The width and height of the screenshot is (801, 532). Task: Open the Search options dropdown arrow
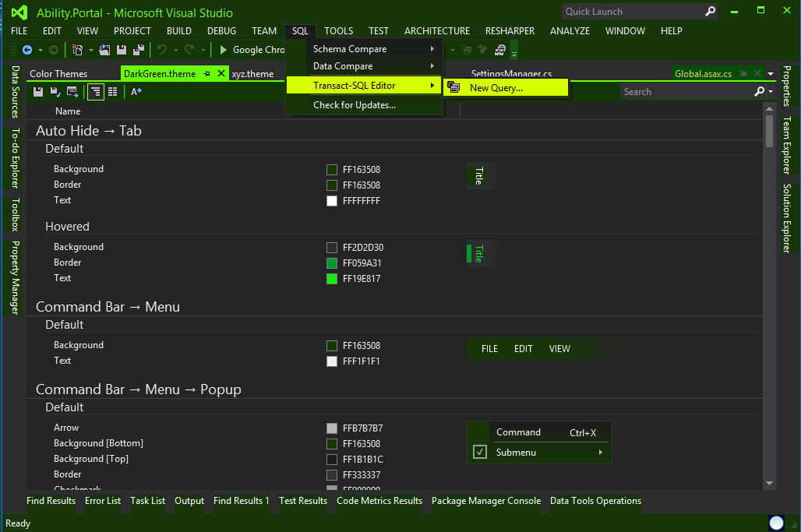coord(771,91)
